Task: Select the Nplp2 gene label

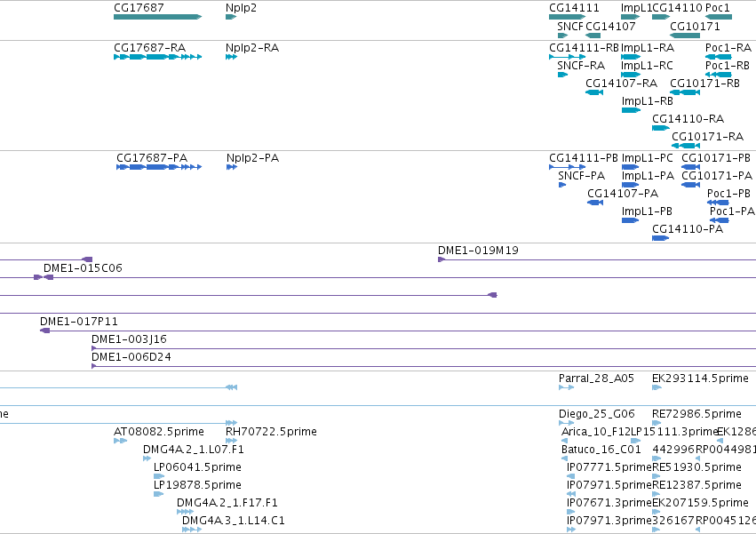Action: pyautogui.click(x=241, y=8)
